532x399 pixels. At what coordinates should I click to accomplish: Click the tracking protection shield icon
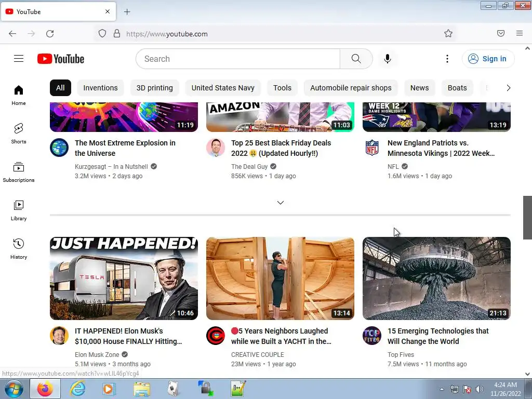click(102, 33)
